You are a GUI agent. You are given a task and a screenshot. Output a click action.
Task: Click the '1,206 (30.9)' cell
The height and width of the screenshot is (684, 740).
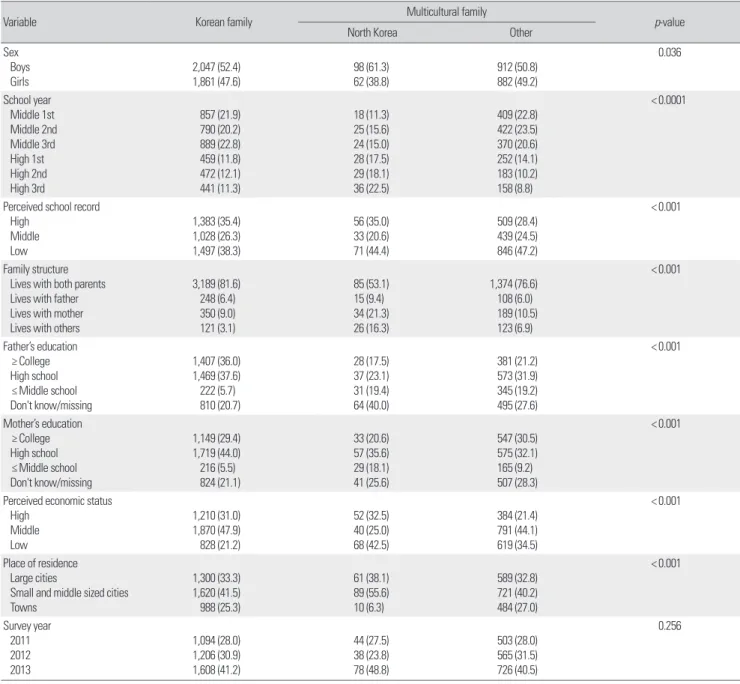coord(216,655)
